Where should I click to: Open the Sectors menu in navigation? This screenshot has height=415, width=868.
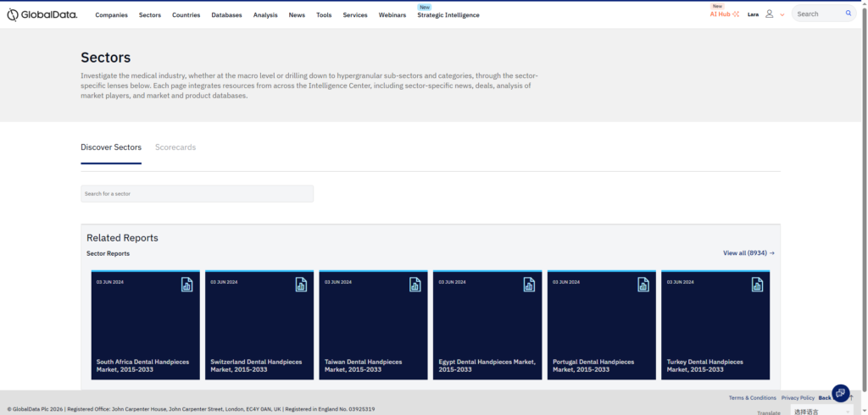pos(149,14)
